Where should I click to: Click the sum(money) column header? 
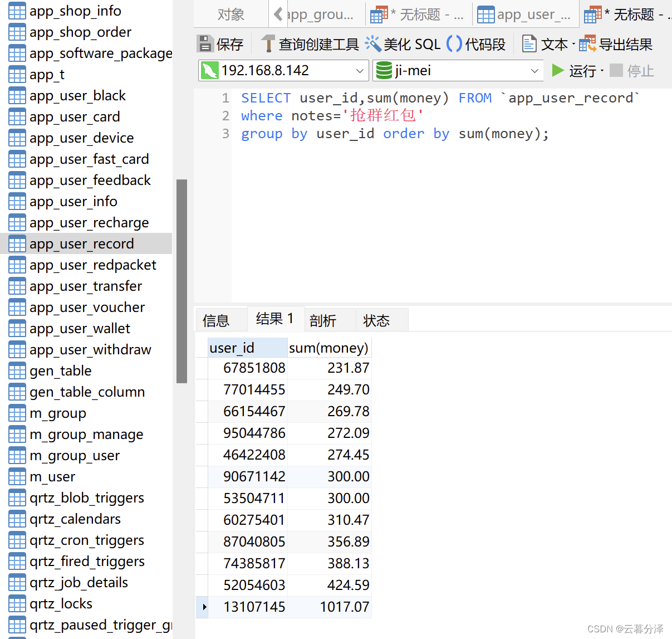tap(328, 348)
